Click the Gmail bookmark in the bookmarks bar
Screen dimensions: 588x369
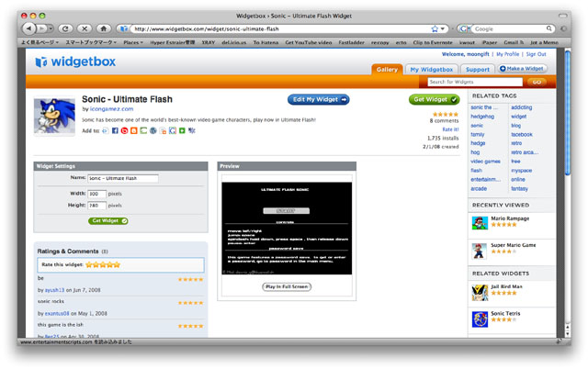[514, 42]
